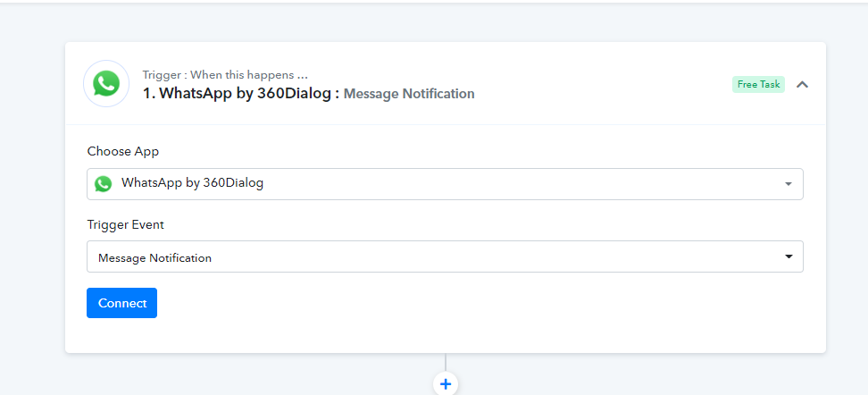Click the Connect button
The image size is (868, 395).
[121, 303]
